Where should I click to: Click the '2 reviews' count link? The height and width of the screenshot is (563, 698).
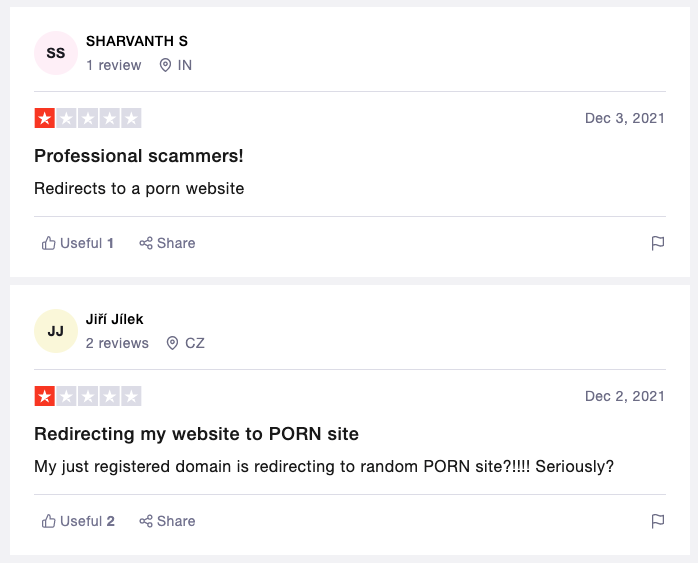[117, 343]
